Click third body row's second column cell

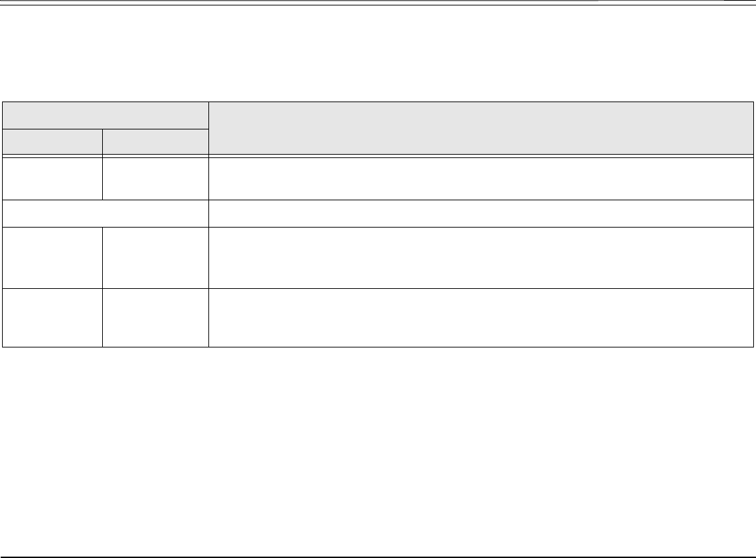[x=156, y=258]
